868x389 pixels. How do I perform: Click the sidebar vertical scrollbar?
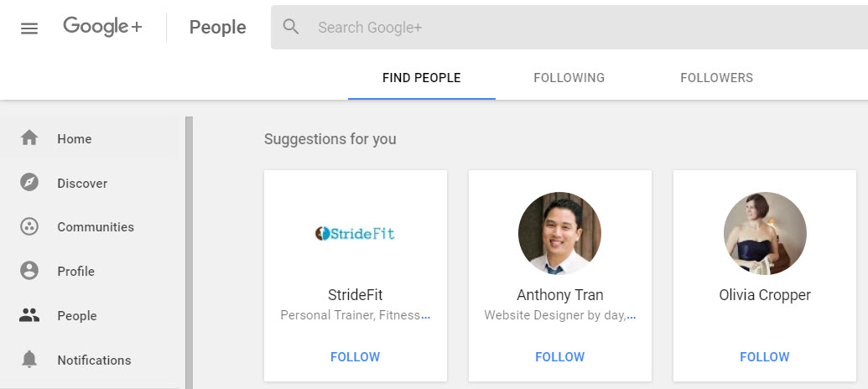point(189,252)
